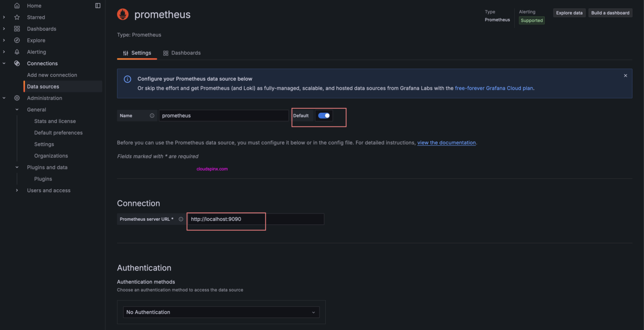The width and height of the screenshot is (644, 330).
Task: Select the Settings tab
Action: pyautogui.click(x=137, y=53)
